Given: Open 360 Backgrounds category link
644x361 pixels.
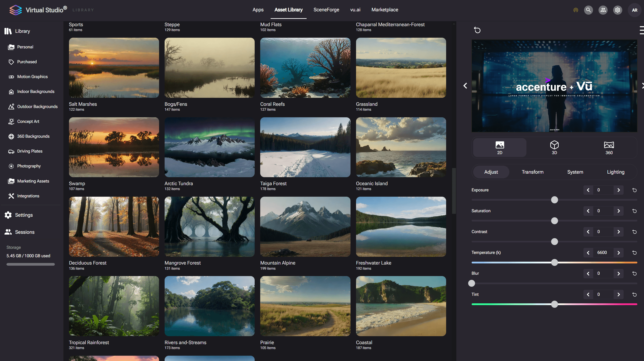Looking at the screenshot, I should tap(33, 136).
